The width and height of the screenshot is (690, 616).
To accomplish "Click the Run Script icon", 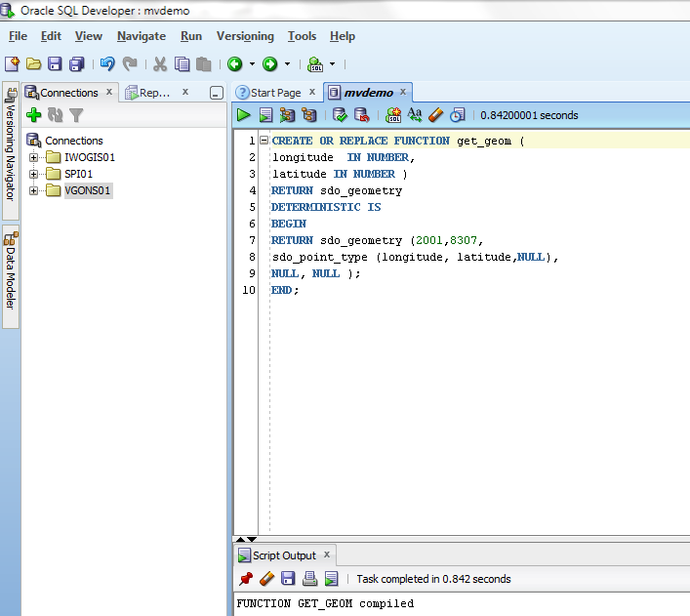I will pyautogui.click(x=264, y=115).
